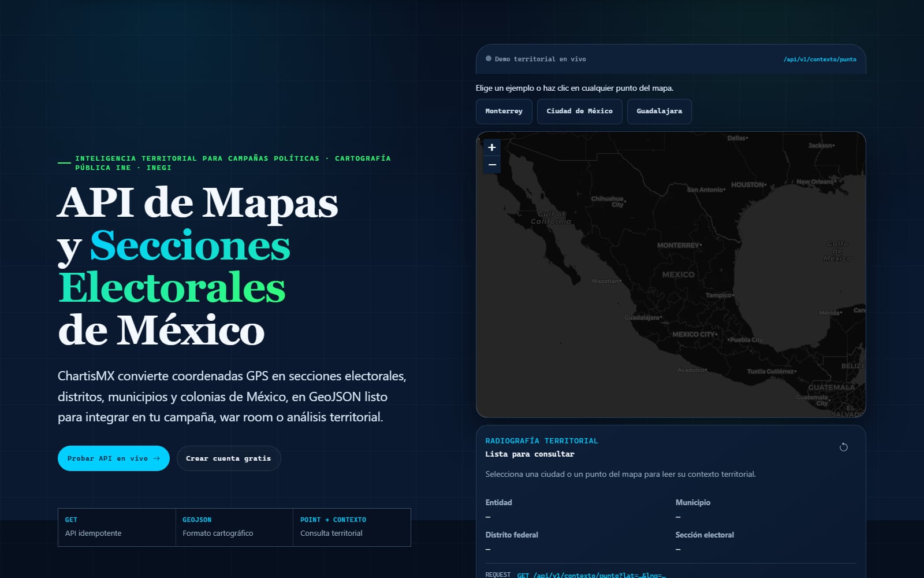Click Chihuahua City label on the map
Screen dimensions: 924x578
pos(607,201)
